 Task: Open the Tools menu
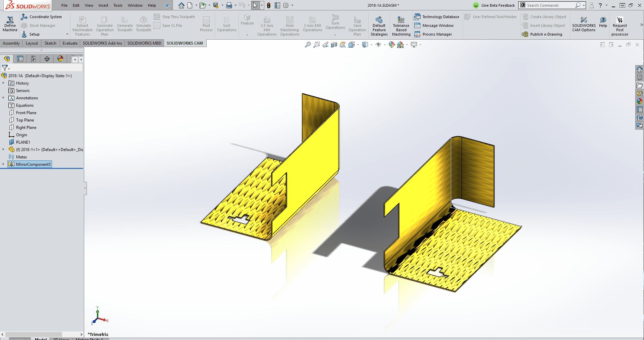tap(118, 5)
